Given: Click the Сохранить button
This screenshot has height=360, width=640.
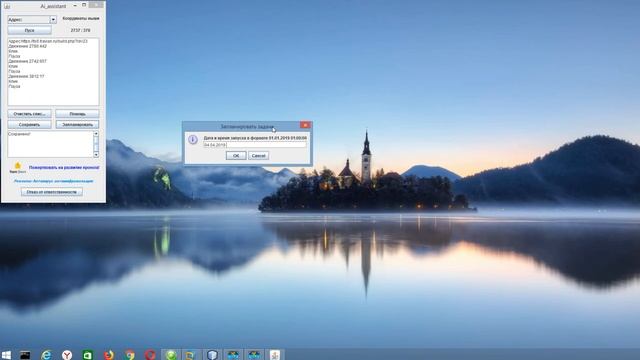Looking at the screenshot, I should (29, 124).
